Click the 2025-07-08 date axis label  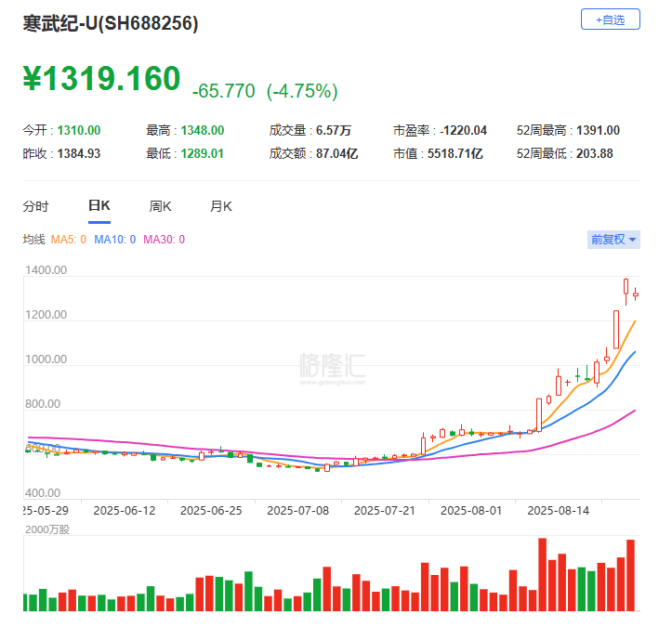pos(297,511)
